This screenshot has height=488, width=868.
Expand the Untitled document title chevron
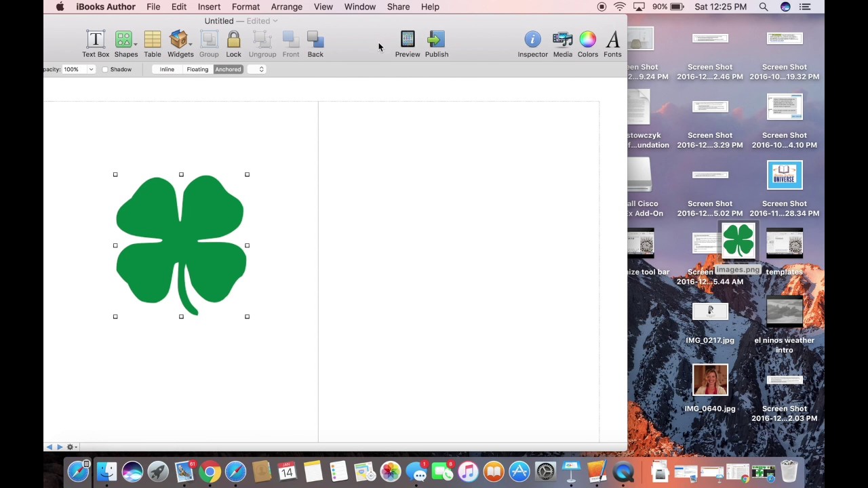(x=275, y=21)
